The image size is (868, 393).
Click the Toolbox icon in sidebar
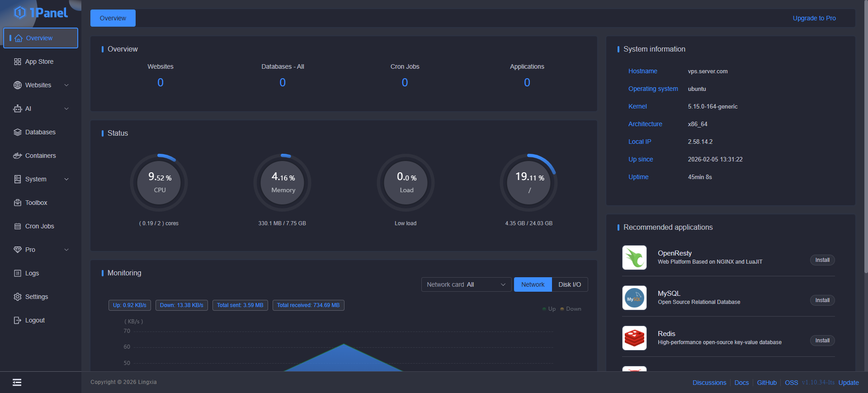click(18, 203)
